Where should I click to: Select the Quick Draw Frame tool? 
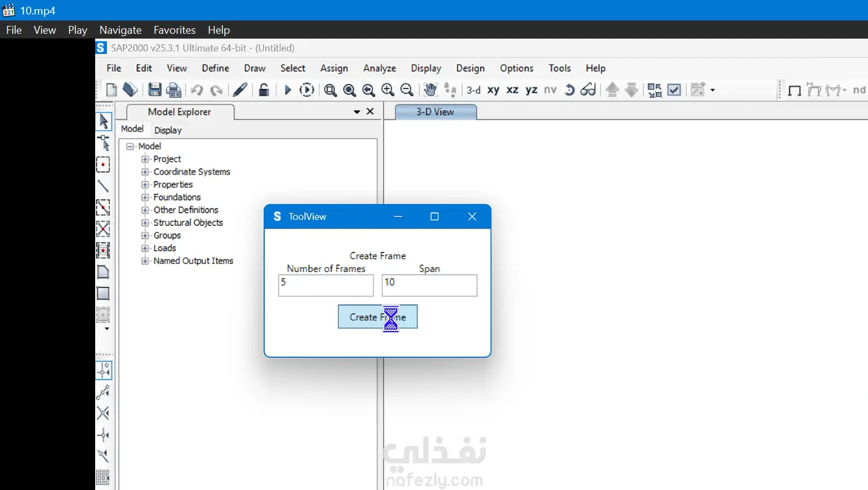104,207
